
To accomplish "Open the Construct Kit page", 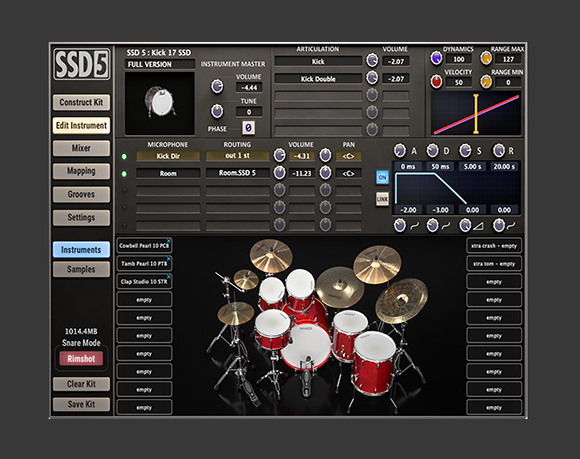I will click(81, 102).
